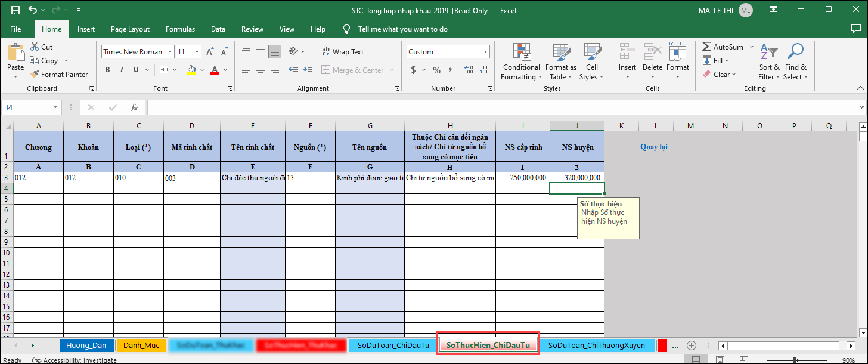The width and height of the screenshot is (868, 364).
Task: Click the Tell me what you want search
Action: point(402,29)
